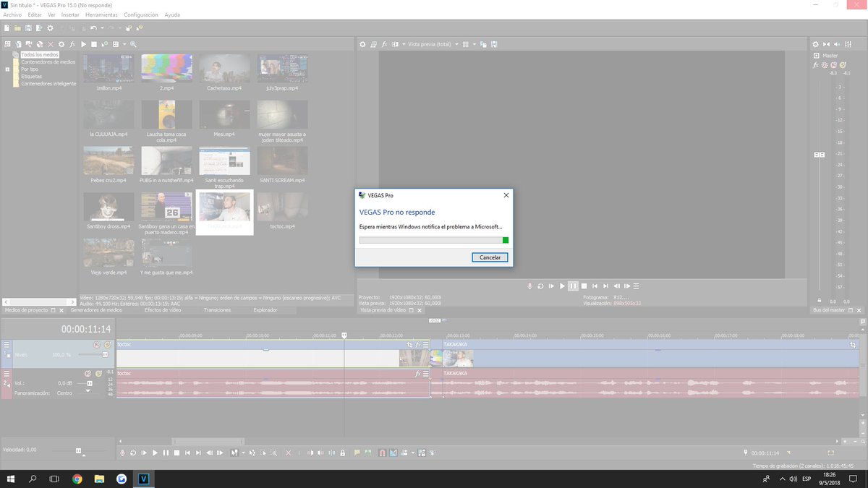Viewport: 868px width, 488px height.
Task: Click event fx icon on toctoc video clip
Action: click(x=417, y=345)
